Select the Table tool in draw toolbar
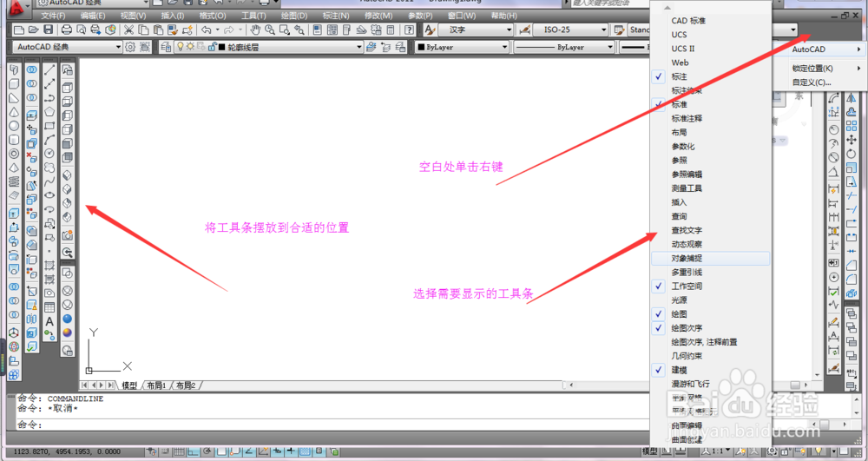Screen dimensions: 868x461 pyautogui.click(x=49, y=307)
